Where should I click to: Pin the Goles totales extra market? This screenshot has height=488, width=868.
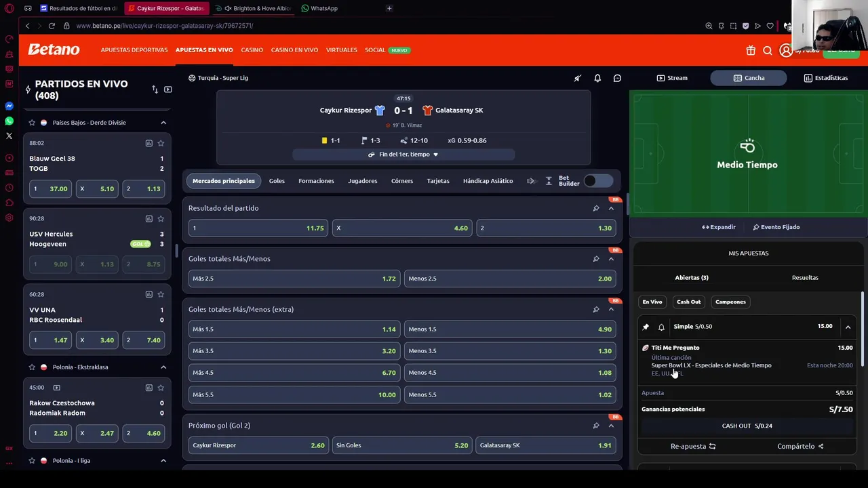(596, 309)
